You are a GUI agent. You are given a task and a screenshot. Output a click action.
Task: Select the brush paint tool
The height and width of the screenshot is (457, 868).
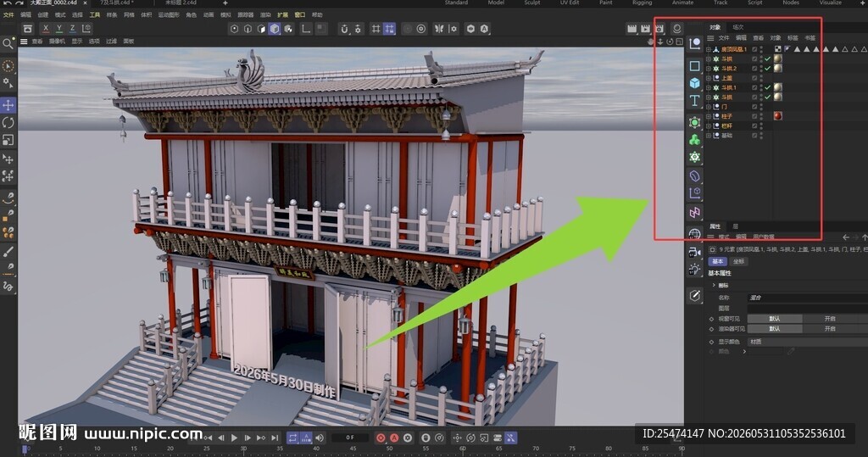click(8, 252)
